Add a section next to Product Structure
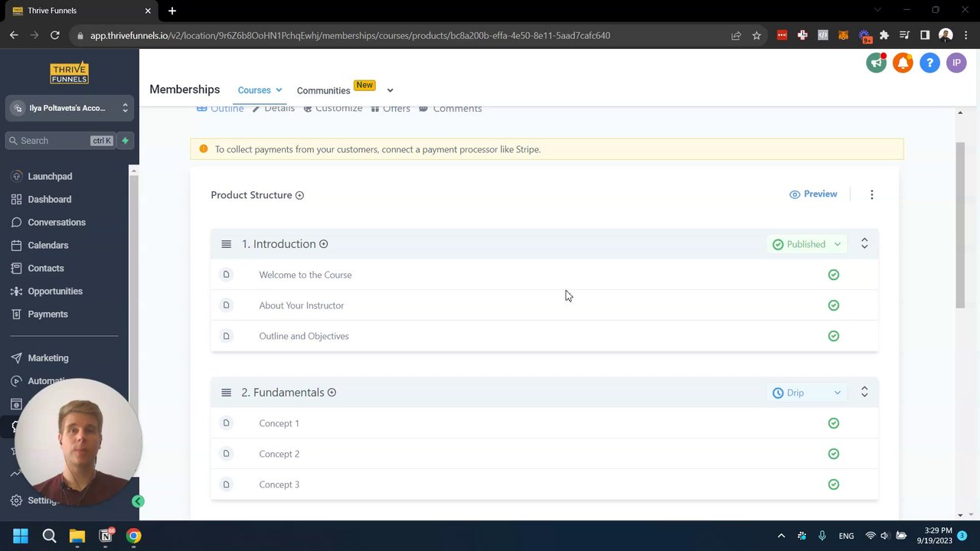980x551 pixels. coord(299,195)
